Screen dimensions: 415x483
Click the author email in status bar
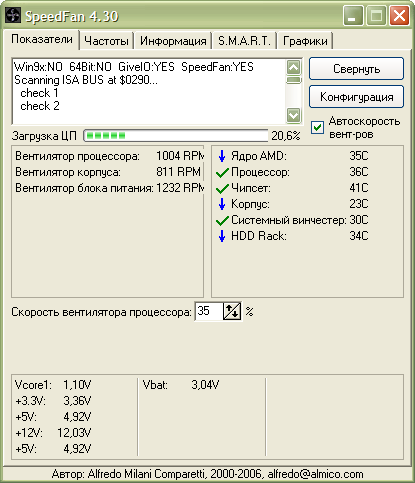315,474
